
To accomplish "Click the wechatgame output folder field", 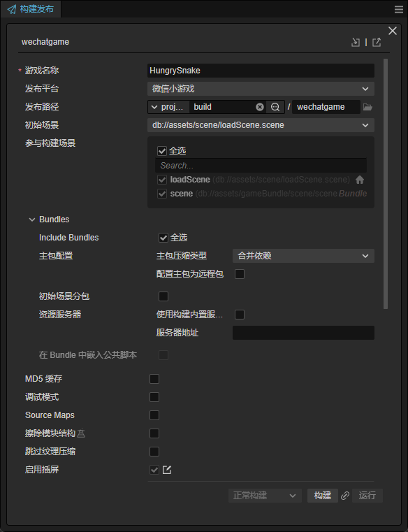I will coord(326,107).
